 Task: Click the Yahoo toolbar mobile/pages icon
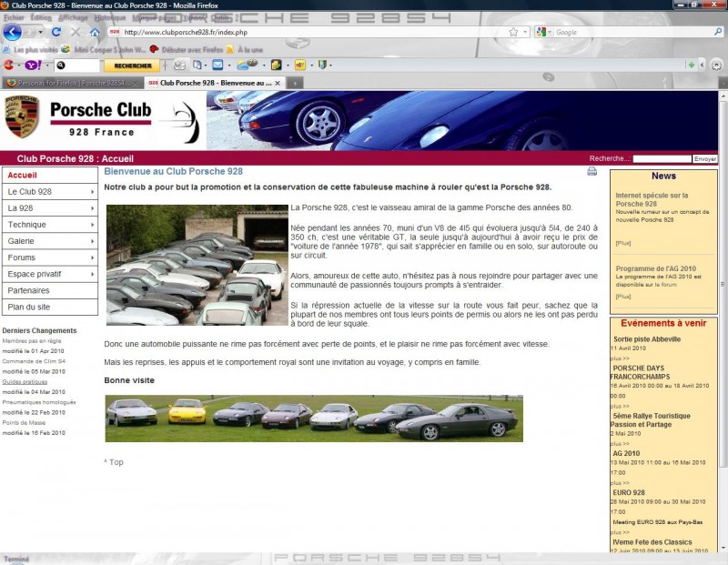[x=197, y=66]
